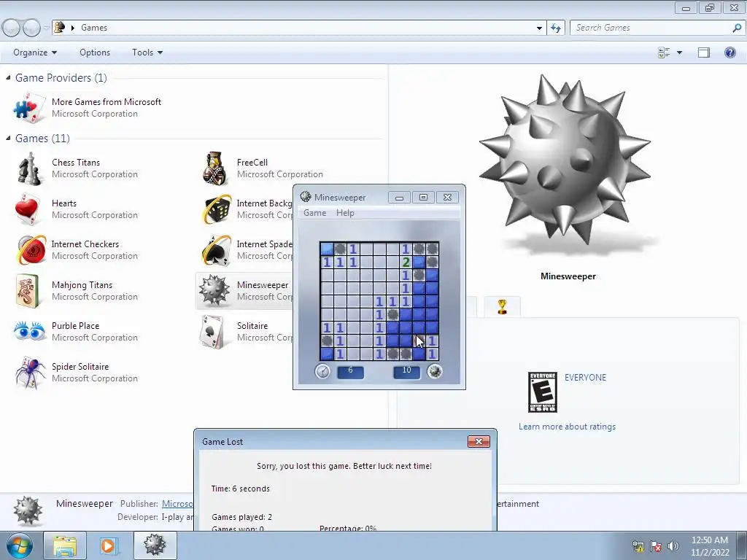Click Options in the Games toolbar

click(95, 52)
